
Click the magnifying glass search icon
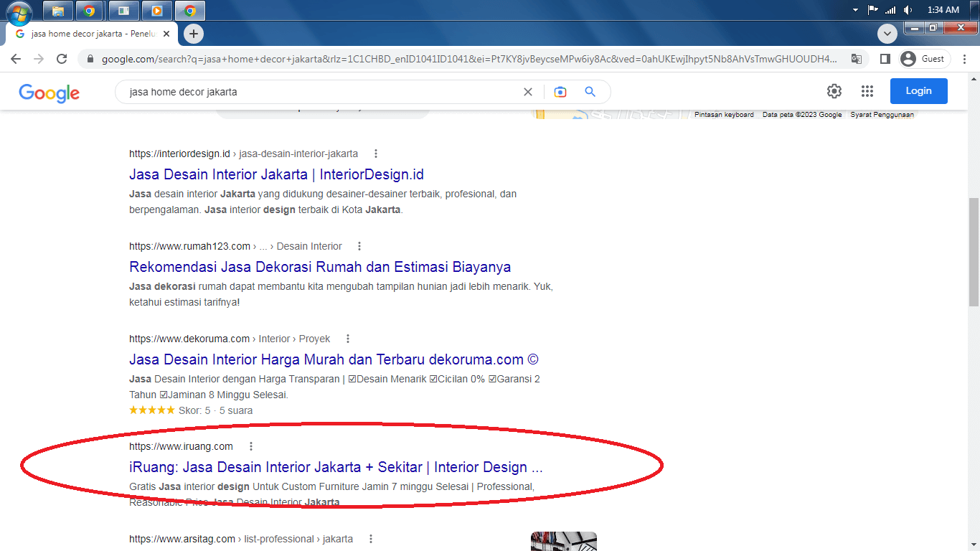click(590, 92)
